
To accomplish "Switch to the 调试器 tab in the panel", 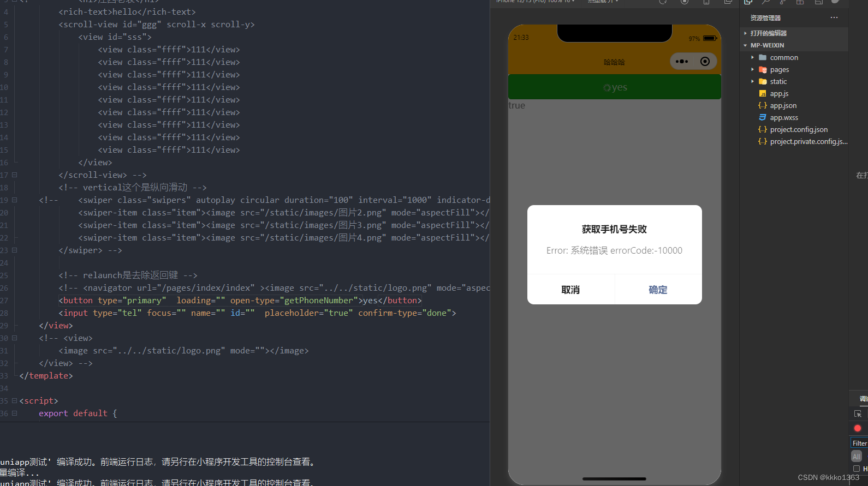I will (864, 399).
